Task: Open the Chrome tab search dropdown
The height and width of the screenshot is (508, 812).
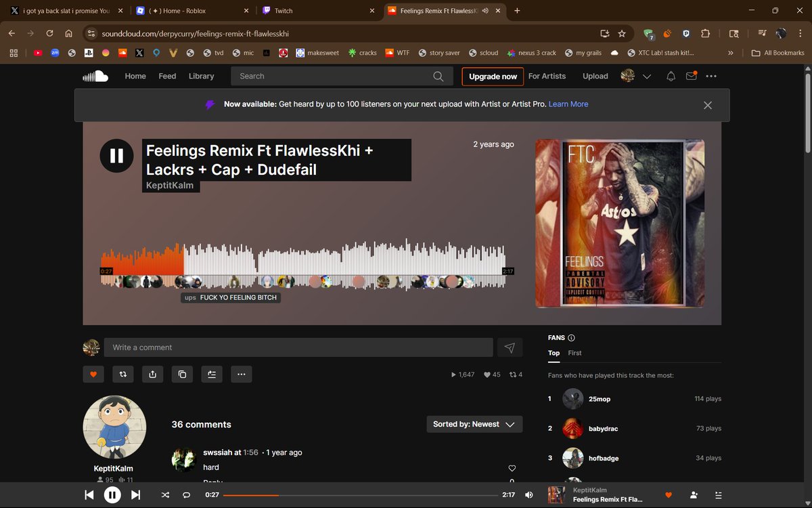Action: pyautogui.click(x=734, y=33)
